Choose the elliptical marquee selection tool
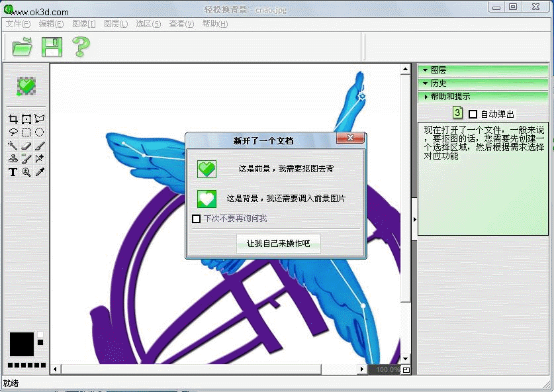Viewport: 554px width, 392px height. click(40, 132)
